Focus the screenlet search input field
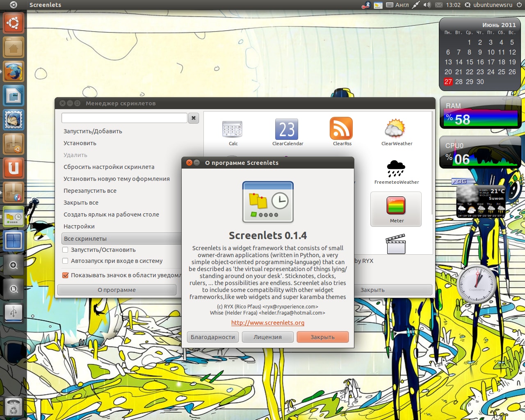This screenshot has height=420, width=525. (x=124, y=118)
